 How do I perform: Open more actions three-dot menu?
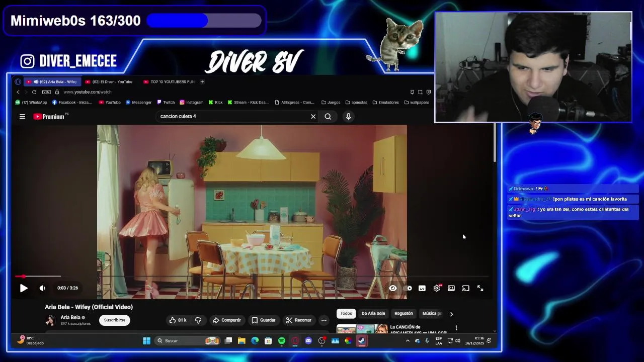point(324,320)
